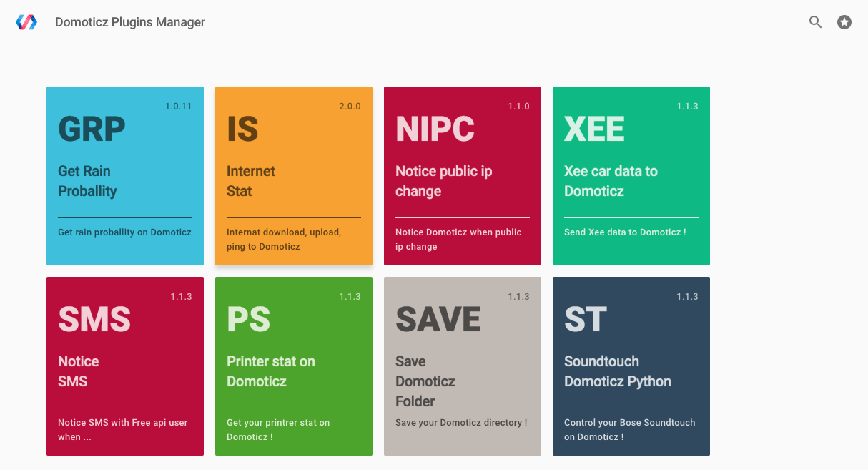This screenshot has height=470, width=868.
Task: Click 'Notice Domoticz when public ip change' text
Action: tap(458, 240)
